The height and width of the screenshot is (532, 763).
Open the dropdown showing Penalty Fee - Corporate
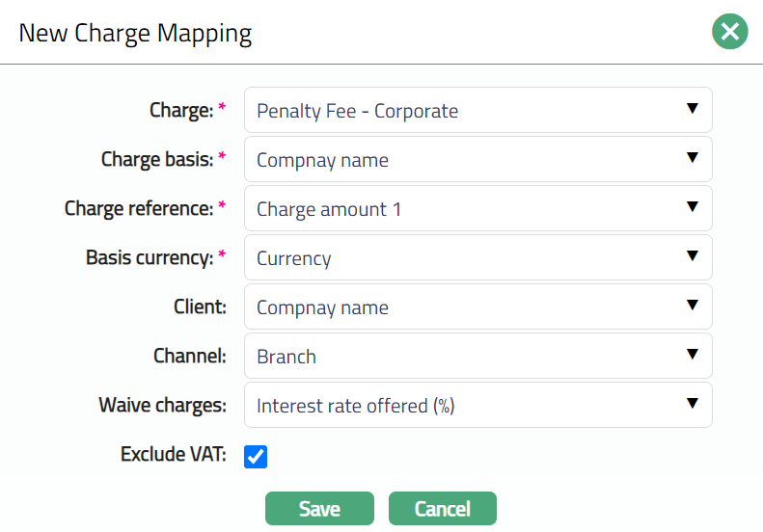point(463,111)
